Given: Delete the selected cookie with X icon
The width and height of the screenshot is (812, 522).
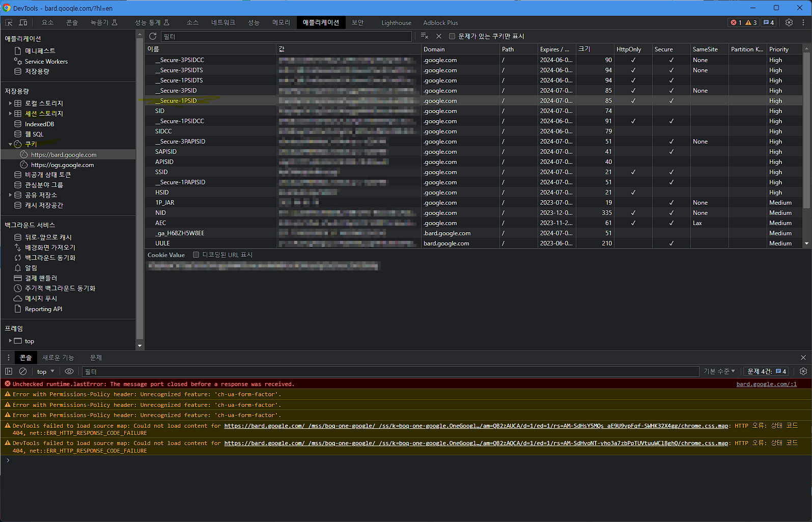Looking at the screenshot, I should pos(439,36).
